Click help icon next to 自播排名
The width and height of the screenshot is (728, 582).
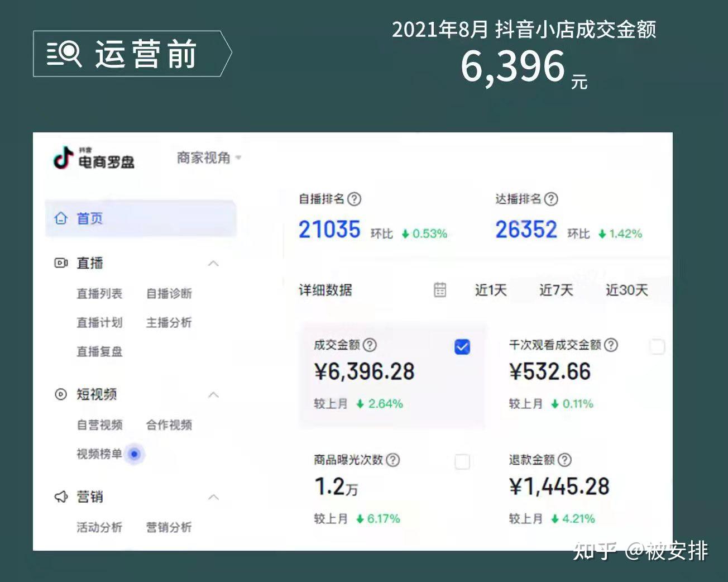355,199
